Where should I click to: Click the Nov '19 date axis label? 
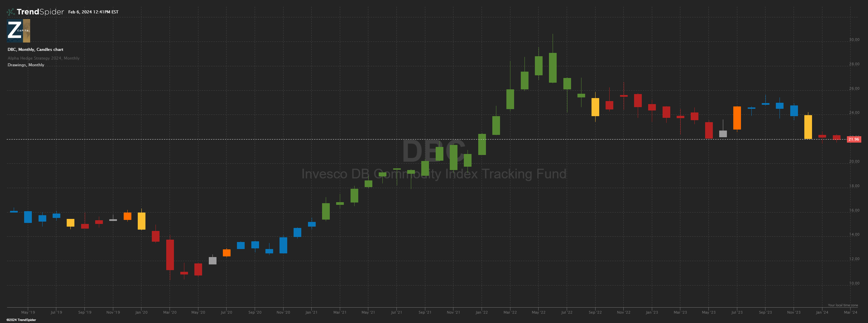(x=113, y=313)
